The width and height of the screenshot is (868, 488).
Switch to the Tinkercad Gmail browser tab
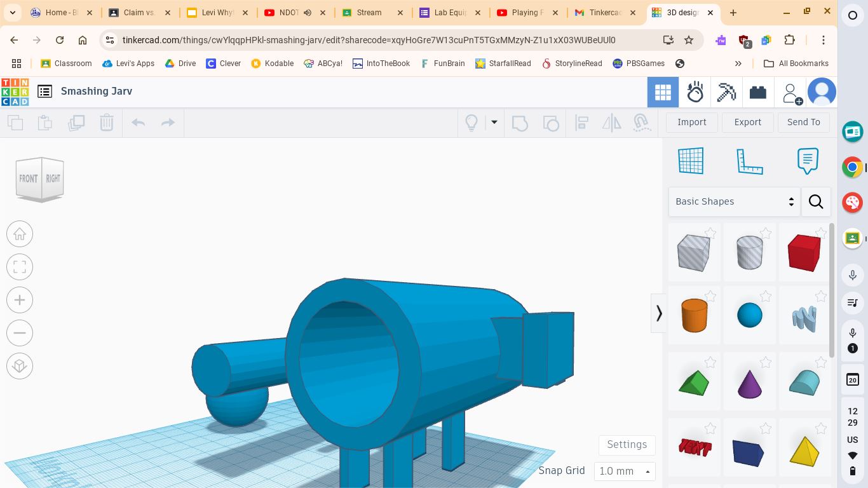(x=606, y=13)
